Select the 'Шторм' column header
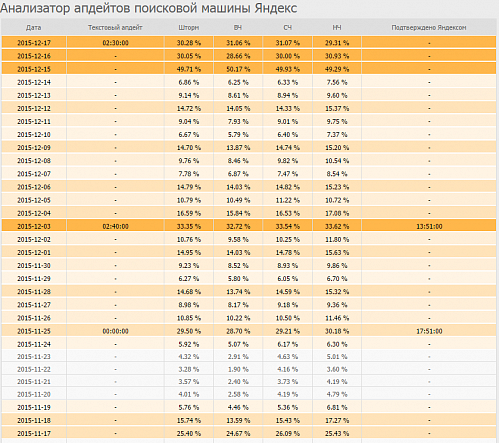The image size is (499, 443). point(189,28)
